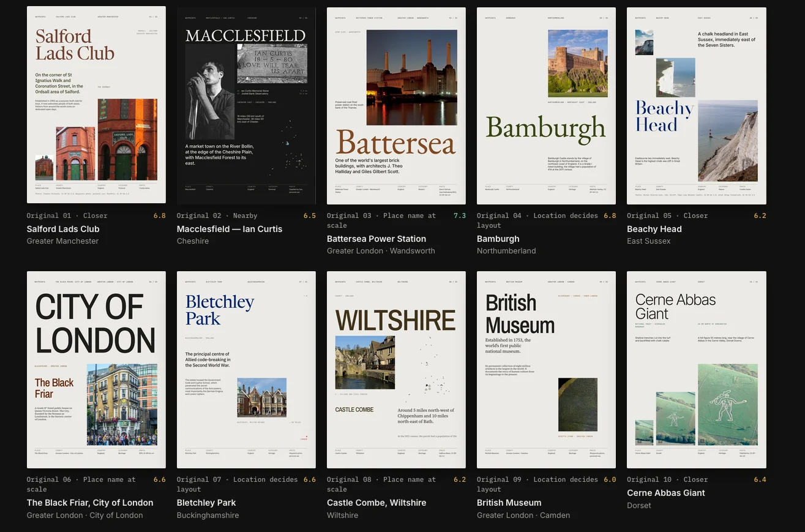Click the 'Beachy Head' title under its poster
Screen dimensions: 805x532
coord(654,229)
